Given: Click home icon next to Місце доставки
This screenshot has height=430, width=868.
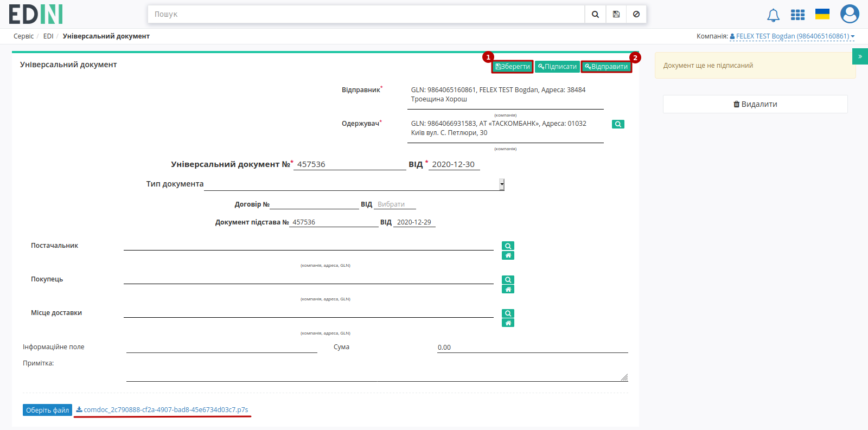Looking at the screenshot, I should pyautogui.click(x=508, y=323).
